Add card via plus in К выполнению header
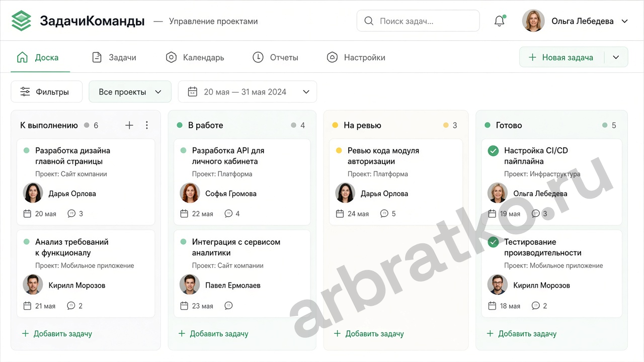 click(129, 125)
